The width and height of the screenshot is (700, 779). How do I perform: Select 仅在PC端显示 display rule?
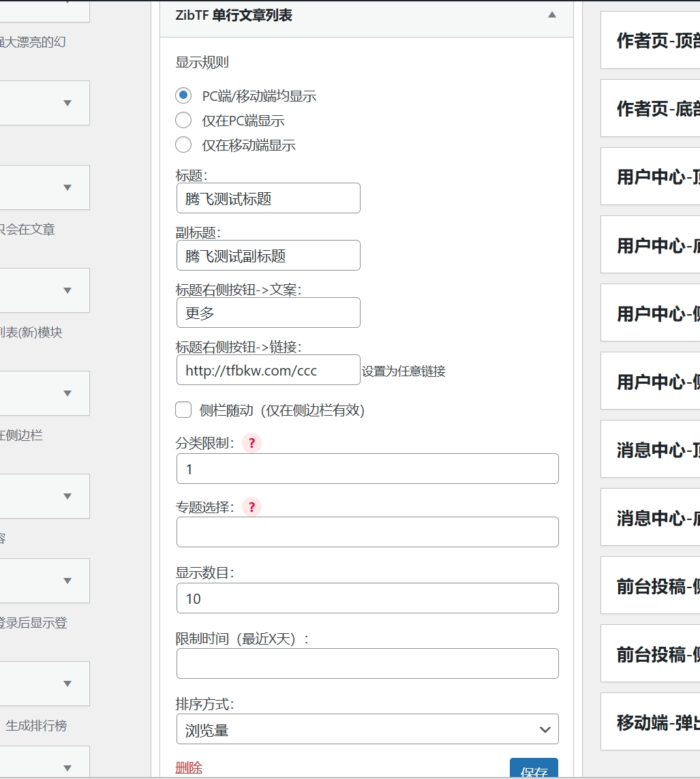coord(183,120)
